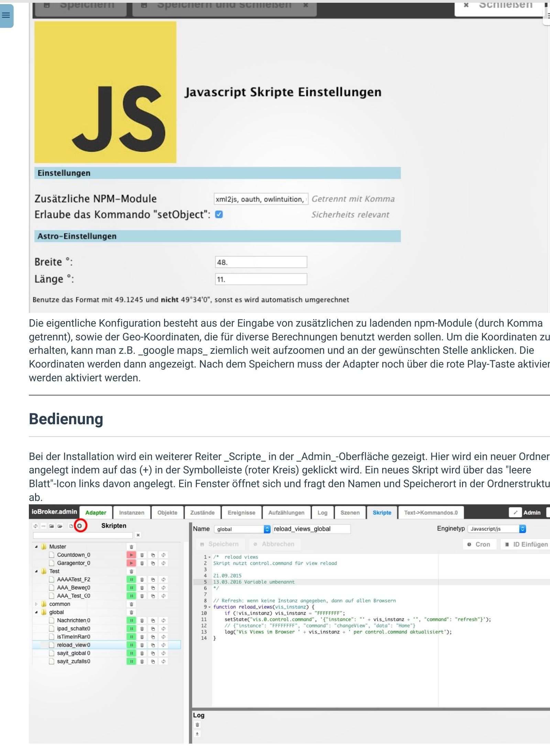Click the script name field reload_views_global

tap(312, 529)
